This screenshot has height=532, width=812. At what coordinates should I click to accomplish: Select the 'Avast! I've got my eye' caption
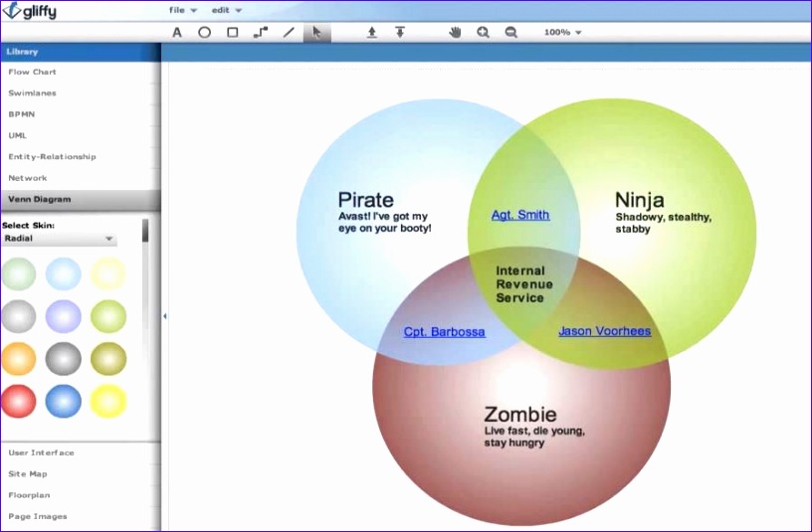pos(385,222)
